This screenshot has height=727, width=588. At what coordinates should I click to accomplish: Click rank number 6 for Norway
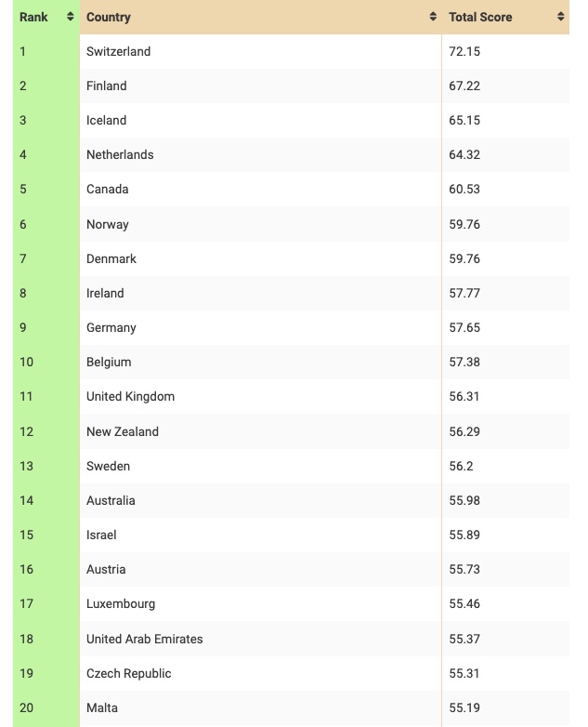(22, 224)
